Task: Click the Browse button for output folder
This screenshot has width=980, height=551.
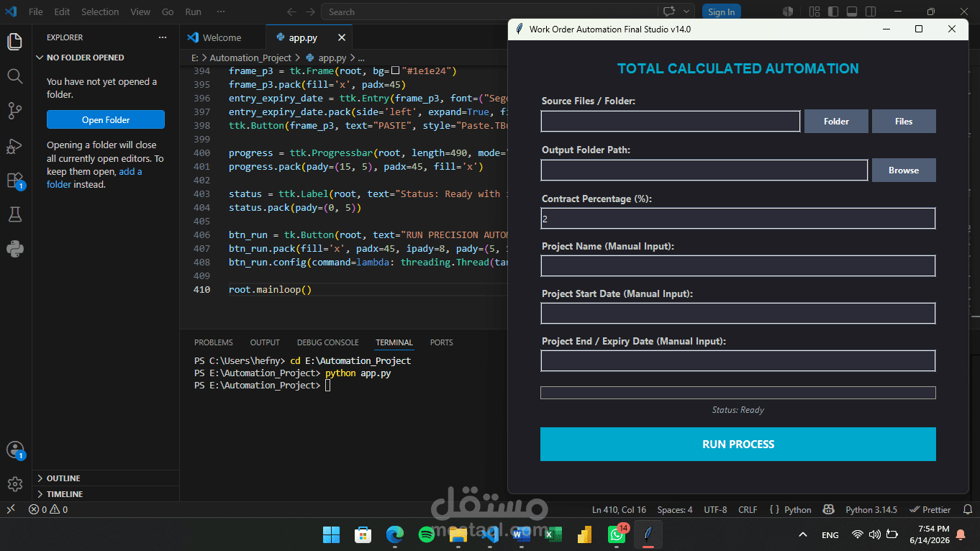Action: (x=904, y=170)
